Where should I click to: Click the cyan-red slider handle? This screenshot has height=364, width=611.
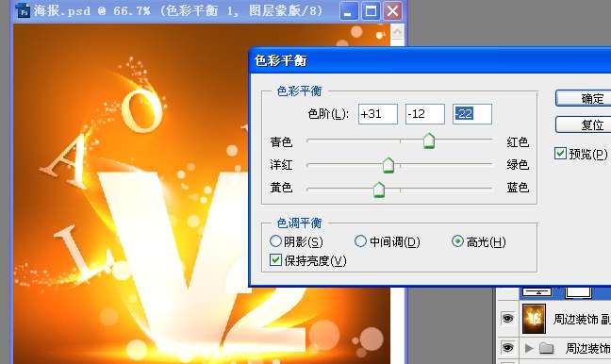(x=429, y=141)
